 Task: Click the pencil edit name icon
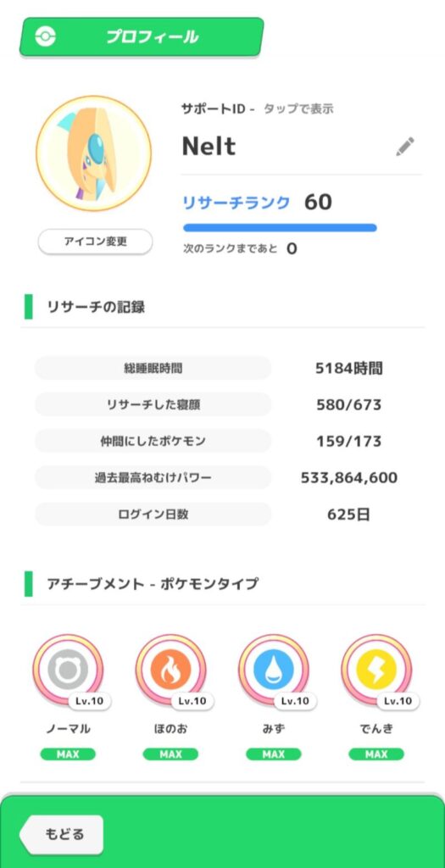coord(404,146)
